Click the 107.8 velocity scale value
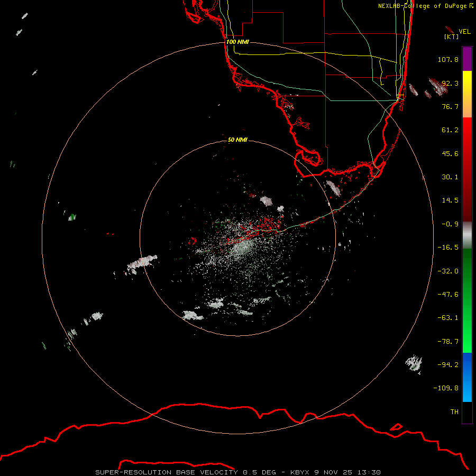The width and height of the screenshot is (476, 476). 448,59
